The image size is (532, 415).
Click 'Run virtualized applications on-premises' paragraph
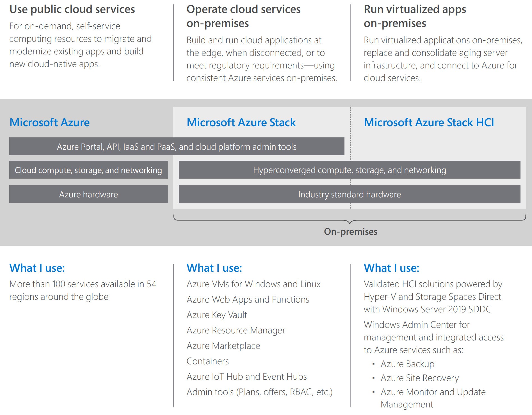coord(443,59)
